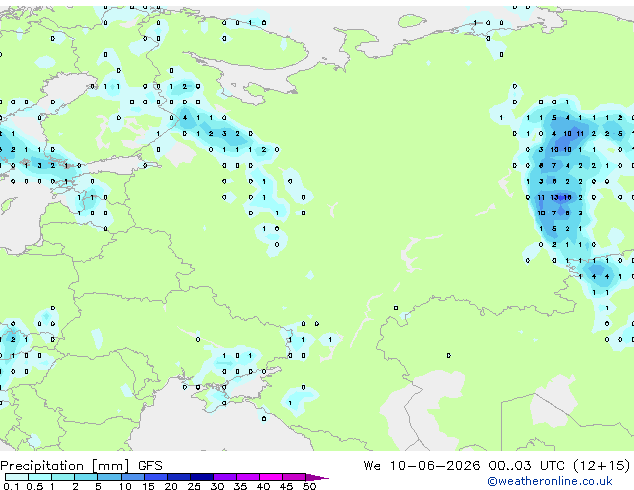Select the over-50 mm legend arrow tip
Viewport: 634px width, 490px height.
coord(317,477)
